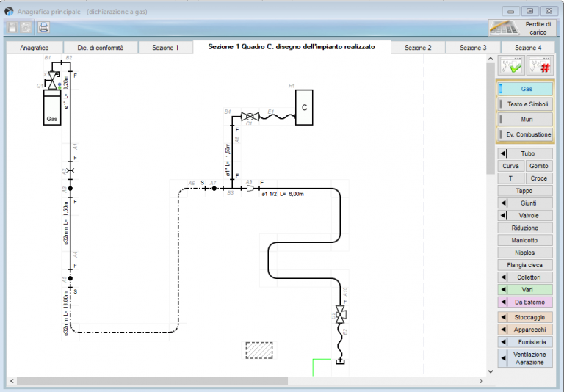The image size is (564, 392).
Task: Expand the Collettori arrow menu
Action: click(504, 277)
